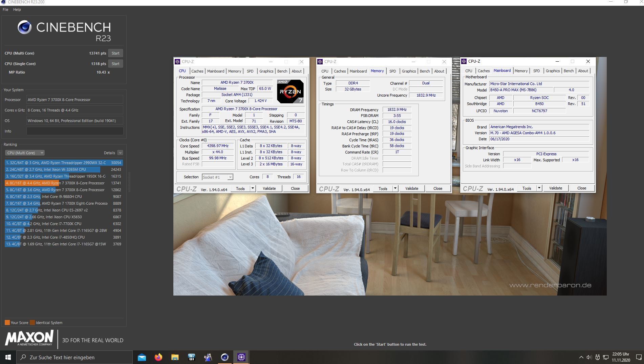This screenshot has width=644, height=364.
Task: Click the Info input field
Action: (x=75, y=131)
